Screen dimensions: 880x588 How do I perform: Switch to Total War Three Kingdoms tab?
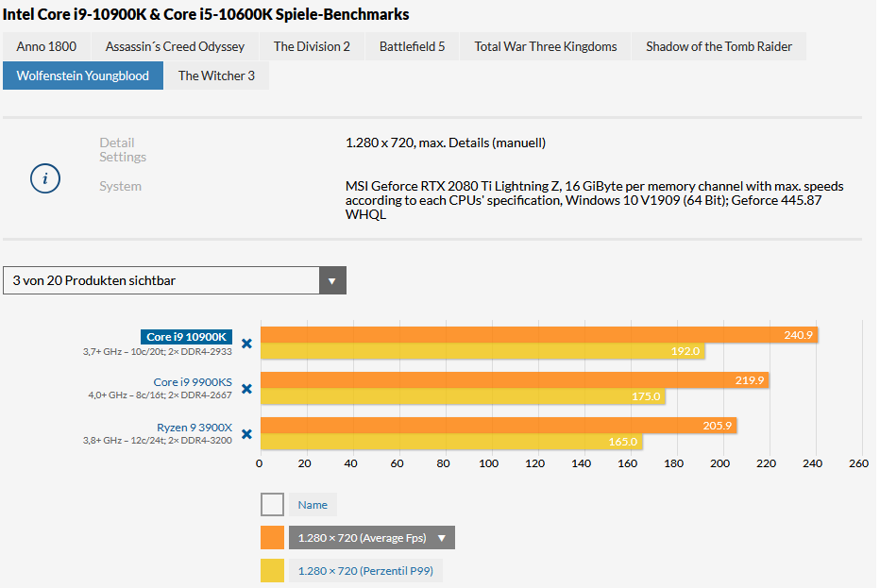pyautogui.click(x=546, y=46)
